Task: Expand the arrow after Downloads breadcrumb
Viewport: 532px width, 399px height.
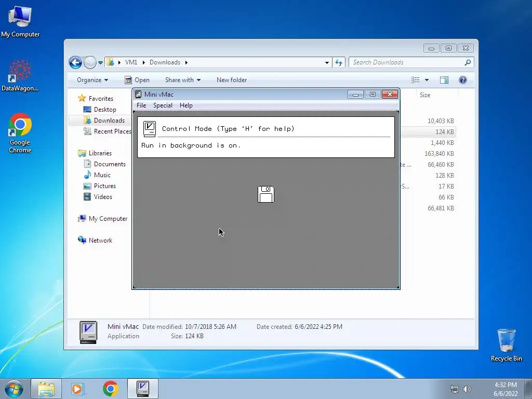Action: (x=187, y=62)
